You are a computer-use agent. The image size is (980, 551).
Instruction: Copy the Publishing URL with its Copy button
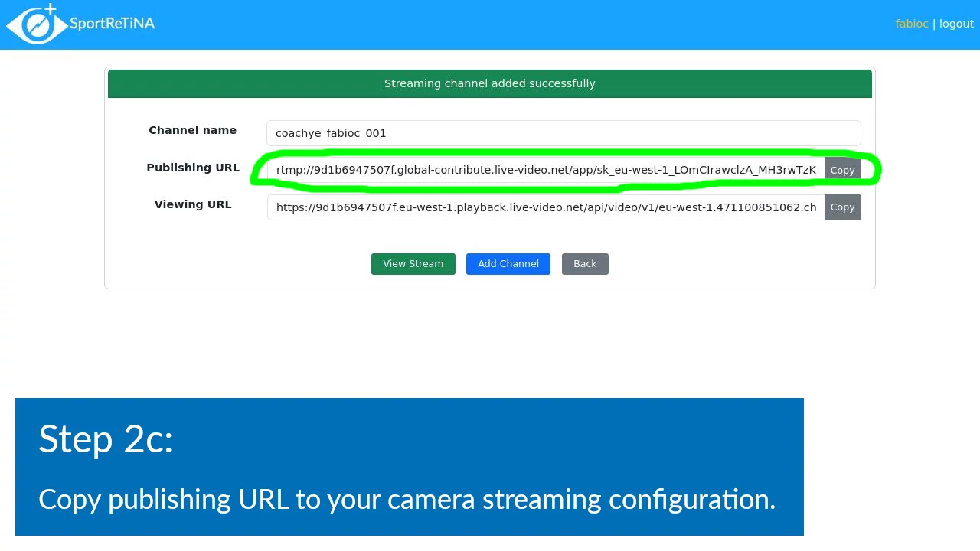(842, 170)
